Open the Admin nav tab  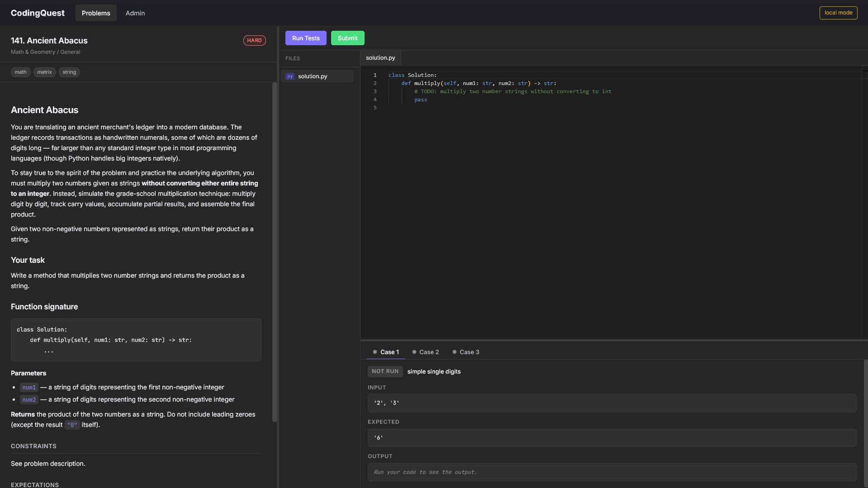pos(135,13)
